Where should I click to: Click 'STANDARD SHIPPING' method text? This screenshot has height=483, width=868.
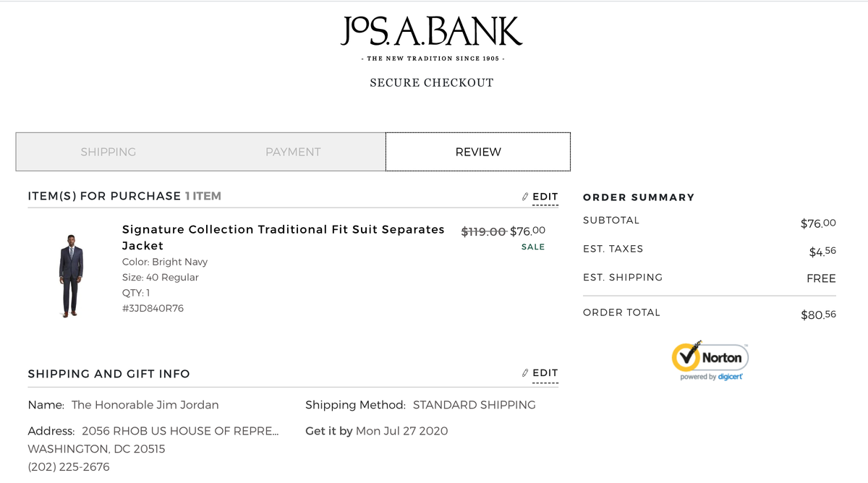click(x=475, y=405)
